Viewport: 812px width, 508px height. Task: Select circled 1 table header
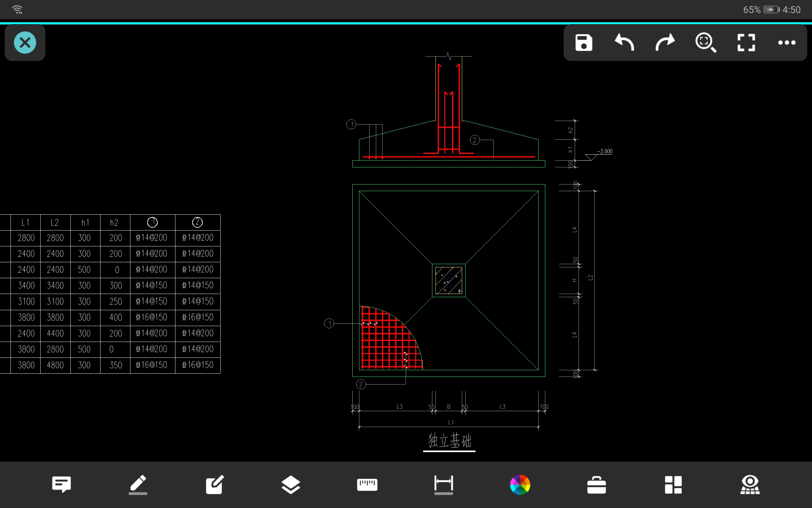tap(152, 222)
